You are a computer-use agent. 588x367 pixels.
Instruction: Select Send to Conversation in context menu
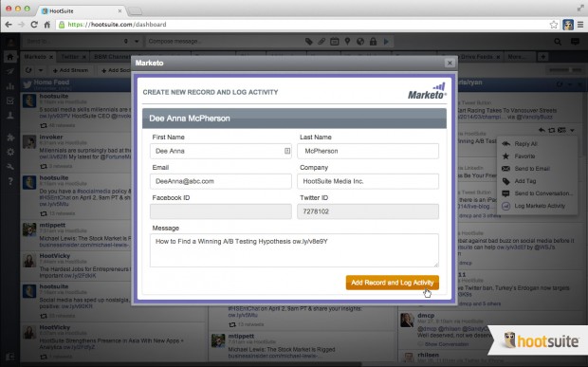click(x=537, y=193)
